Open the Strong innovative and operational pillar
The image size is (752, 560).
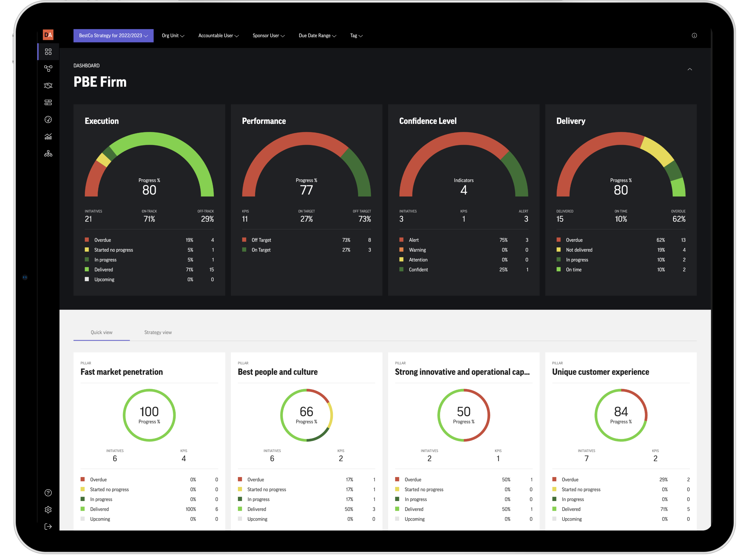coord(462,372)
